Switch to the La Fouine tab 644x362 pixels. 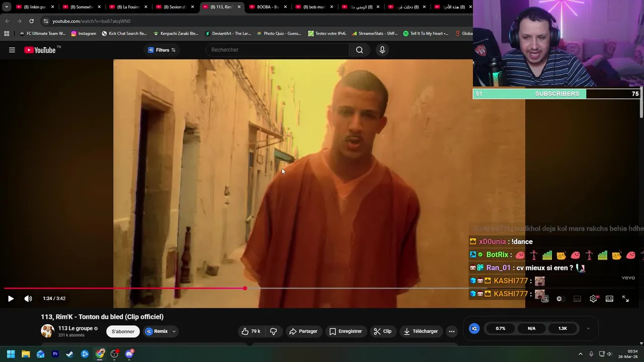click(x=127, y=7)
